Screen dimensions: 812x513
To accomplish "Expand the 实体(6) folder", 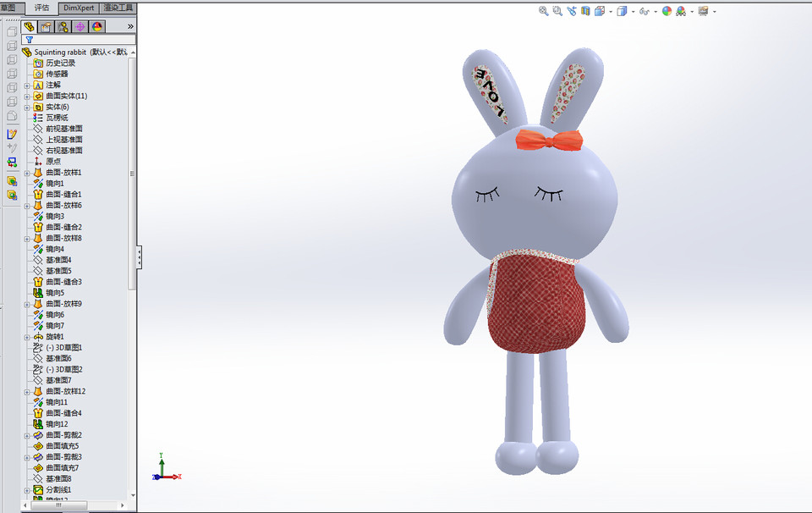I will 26,107.
